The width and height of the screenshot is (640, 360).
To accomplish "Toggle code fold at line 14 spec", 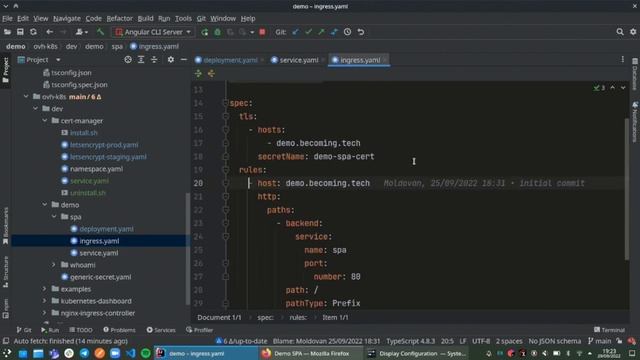I will (x=225, y=103).
